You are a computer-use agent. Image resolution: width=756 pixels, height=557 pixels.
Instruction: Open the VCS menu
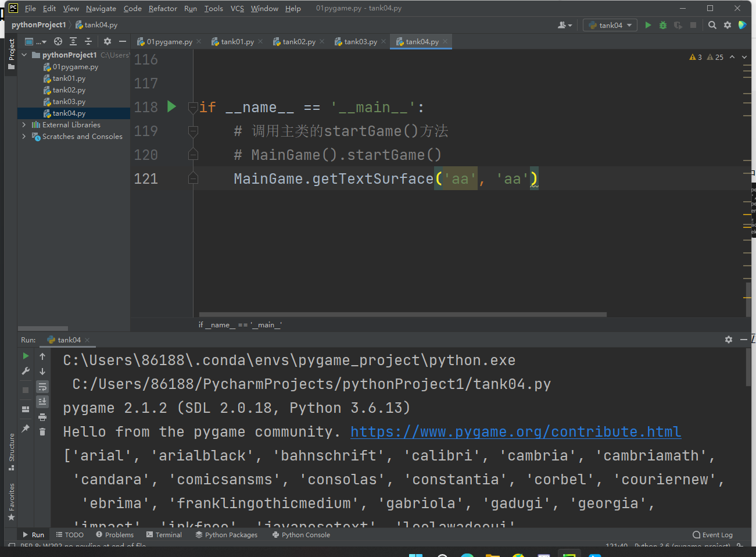[x=237, y=8]
